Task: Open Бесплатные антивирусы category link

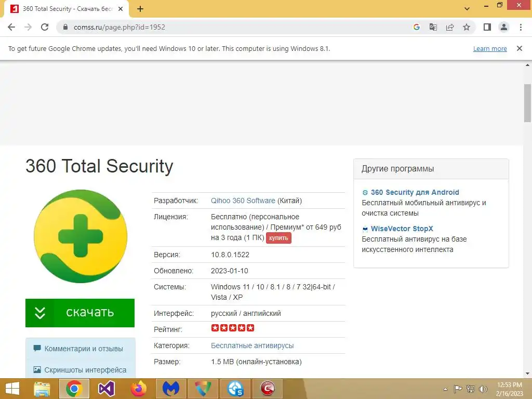Action: pos(252,345)
